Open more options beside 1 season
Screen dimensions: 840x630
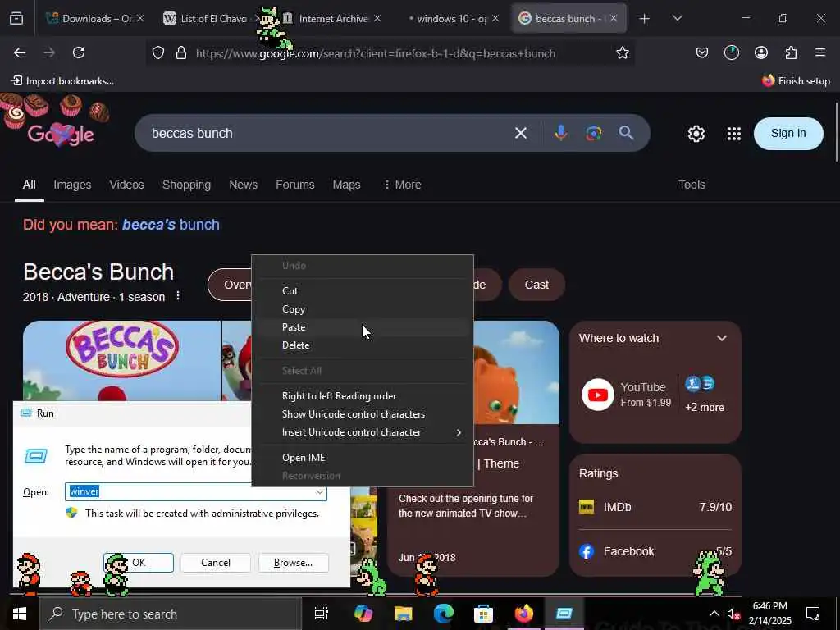click(x=178, y=295)
